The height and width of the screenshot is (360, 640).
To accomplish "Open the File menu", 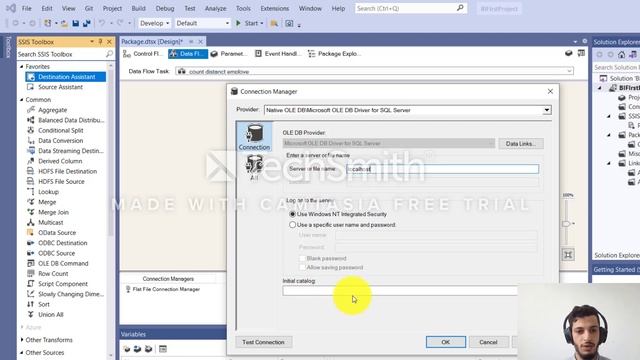I will coord(27,8).
